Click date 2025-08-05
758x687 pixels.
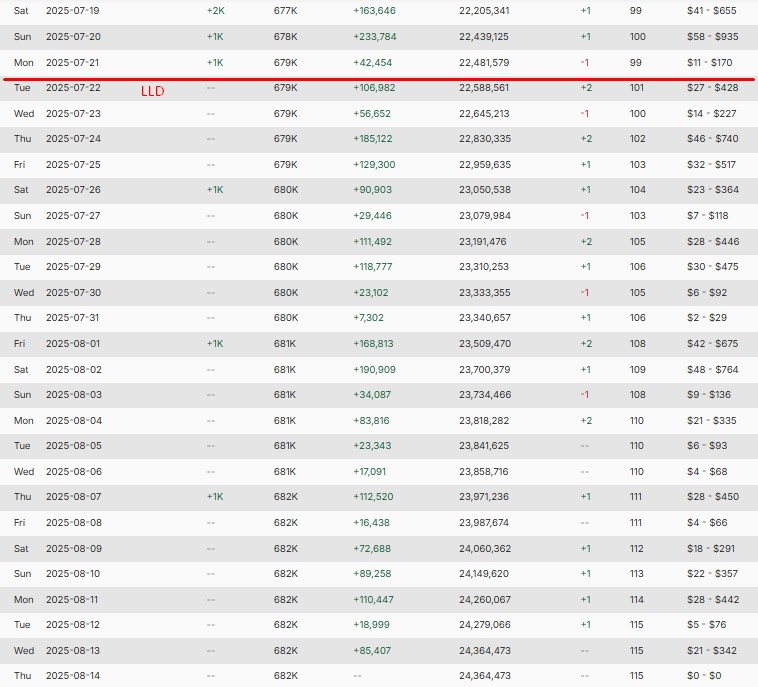point(73,446)
